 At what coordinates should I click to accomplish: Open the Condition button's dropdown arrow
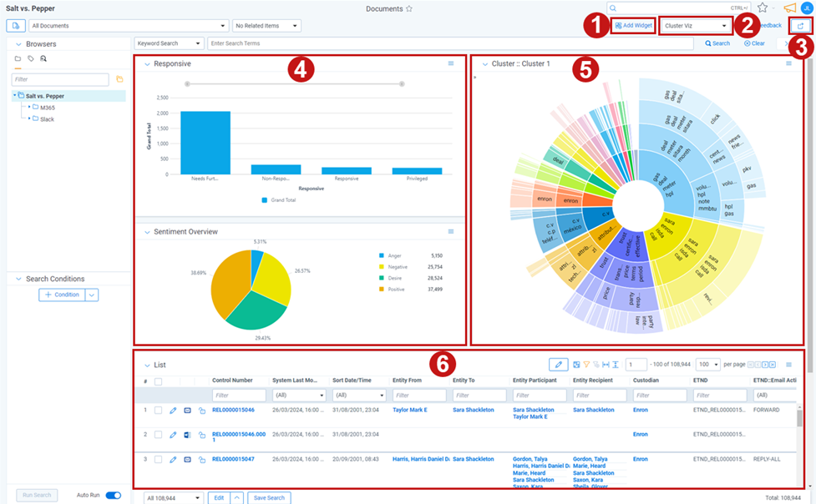[92, 295]
